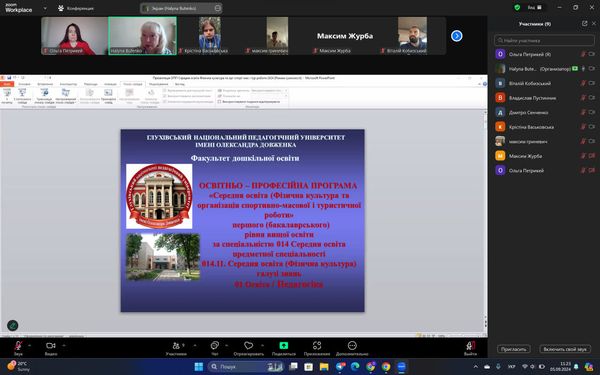Pop out the participants panel
The width and height of the screenshot is (600, 375).
point(584,23)
